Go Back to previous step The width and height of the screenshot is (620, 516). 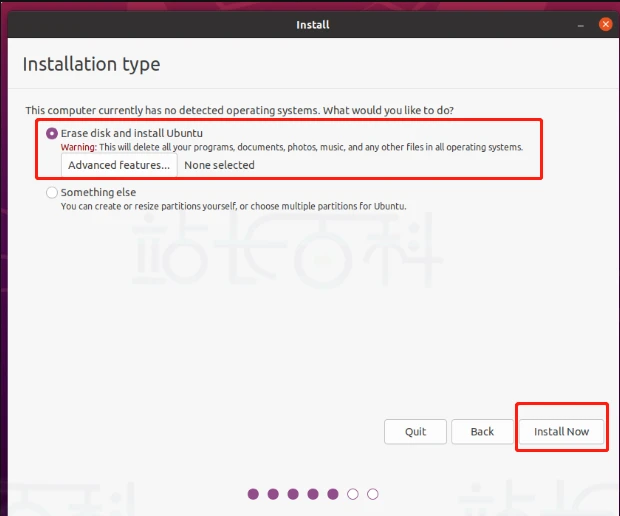(x=482, y=431)
